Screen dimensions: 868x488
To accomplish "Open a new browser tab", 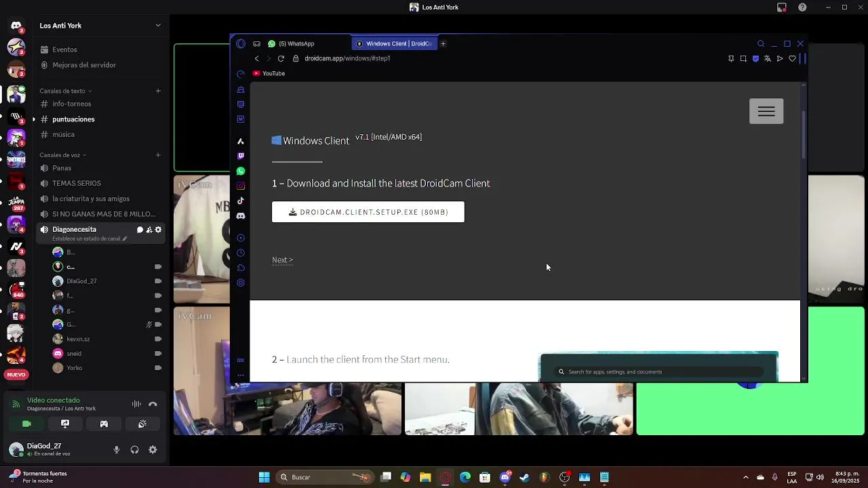I will click(443, 43).
